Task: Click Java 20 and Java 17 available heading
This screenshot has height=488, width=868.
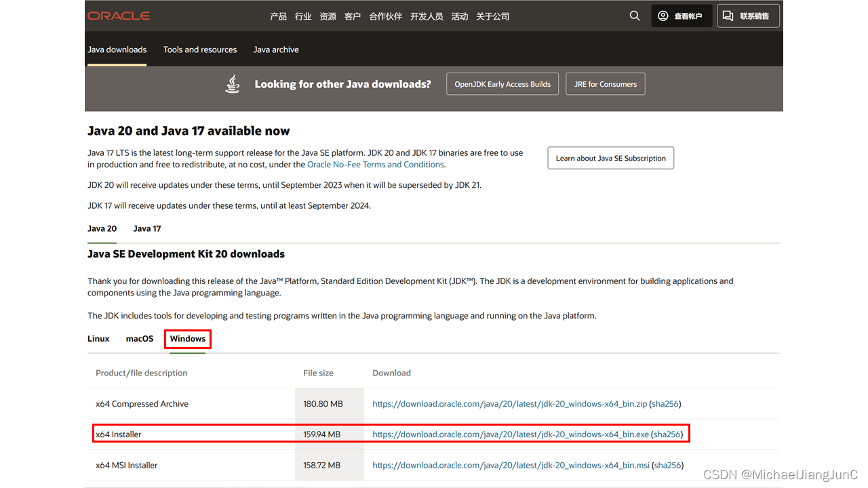Action: pyautogui.click(x=189, y=131)
